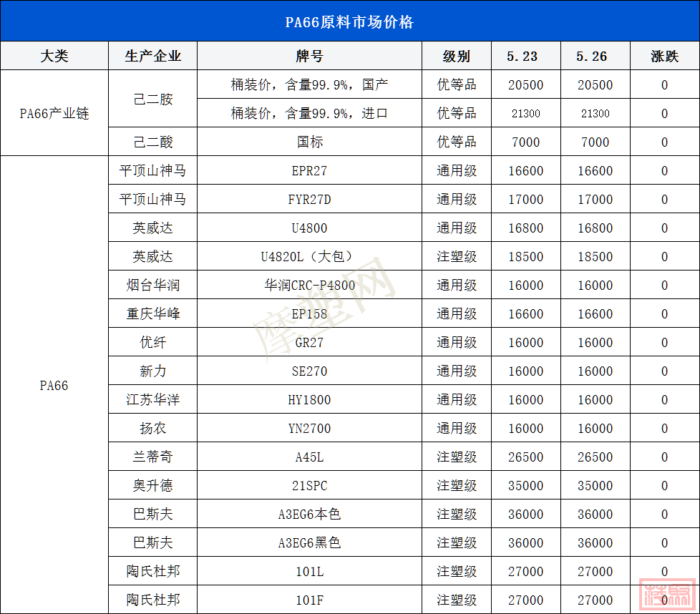The width and height of the screenshot is (700, 614).
Task: Click the 5.23 price 35000 for 21SPC
Action: (526, 485)
